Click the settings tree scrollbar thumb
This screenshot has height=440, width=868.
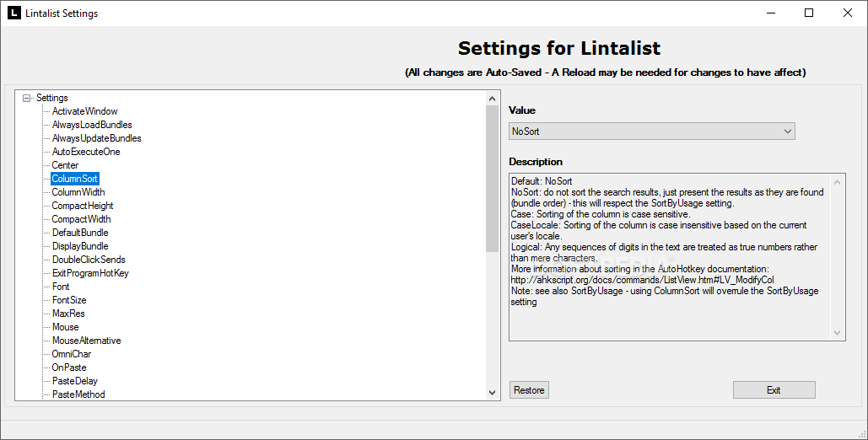492,178
